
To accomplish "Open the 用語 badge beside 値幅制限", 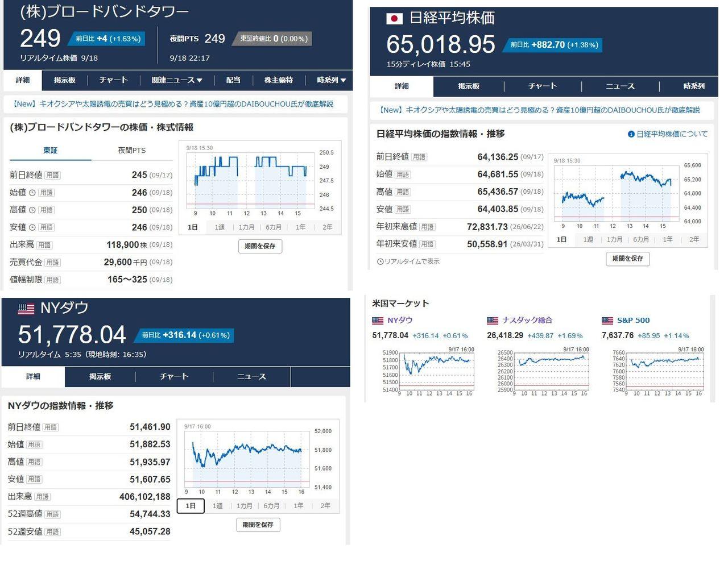I will tap(53, 280).
